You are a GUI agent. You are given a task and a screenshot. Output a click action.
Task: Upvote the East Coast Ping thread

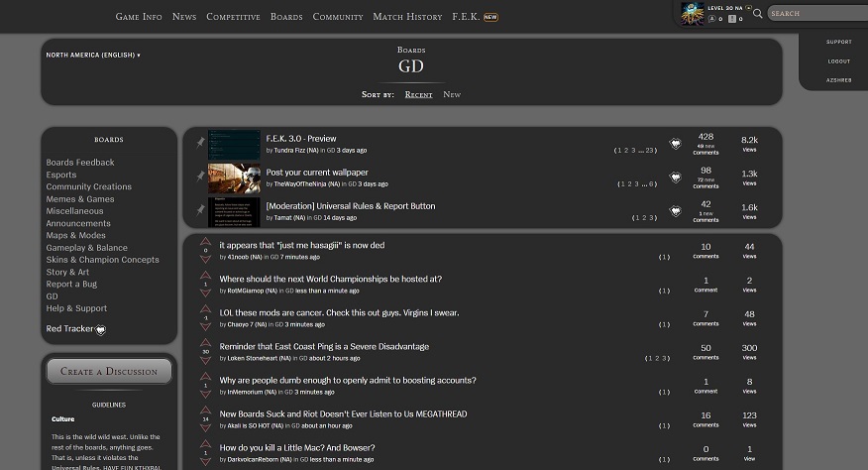[205, 342]
